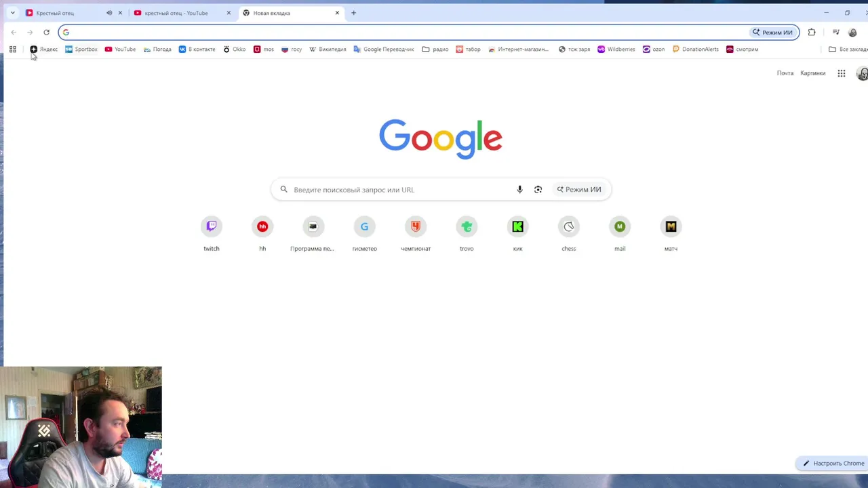Open the chess shortcut
Image resolution: width=868 pixels, height=488 pixels.
tap(569, 233)
